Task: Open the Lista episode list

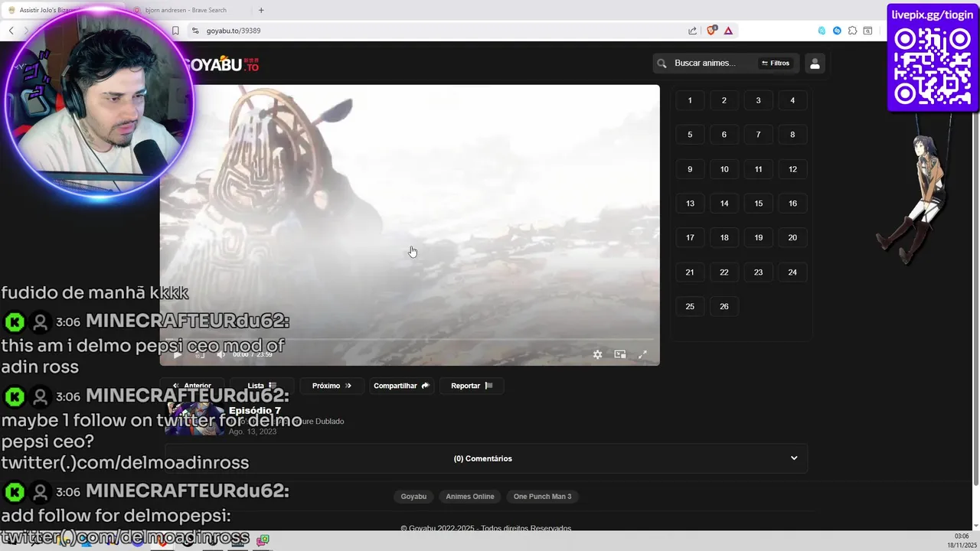Action: point(262,386)
